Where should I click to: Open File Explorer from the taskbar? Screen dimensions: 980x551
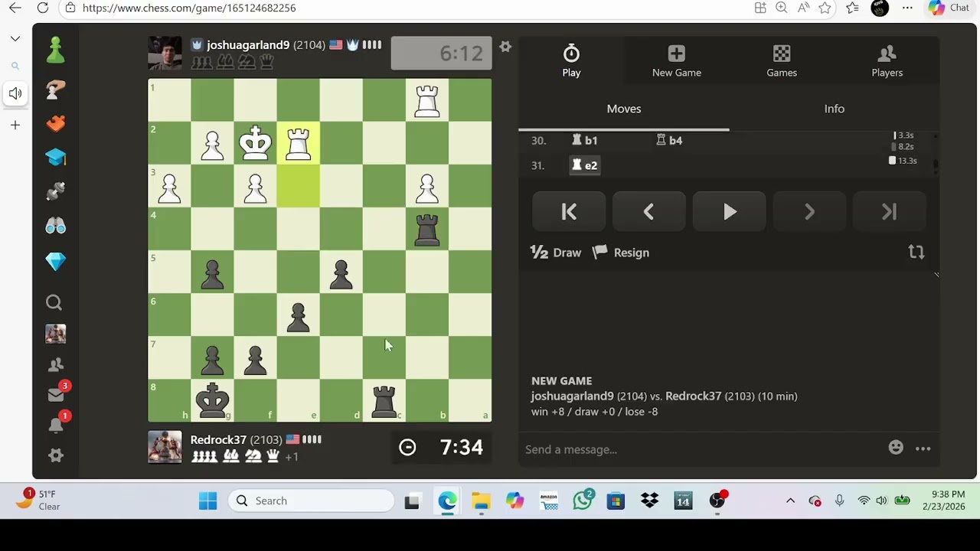click(x=481, y=501)
